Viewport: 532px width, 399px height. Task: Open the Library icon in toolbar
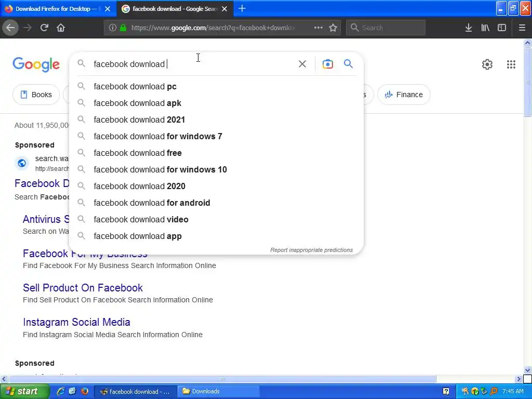coord(485,28)
